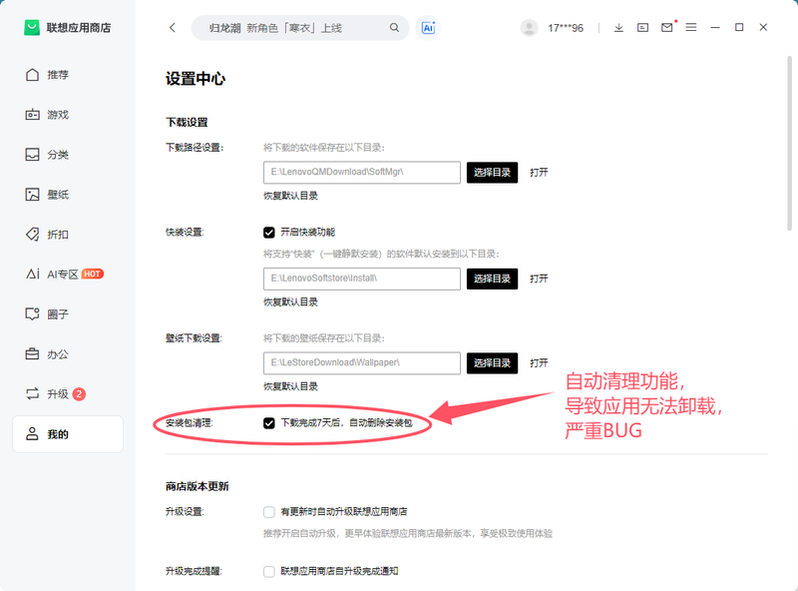Click the E:\LenovoQMDownload\SoftMgr\ path field
This screenshot has height=591, width=798.
point(362,173)
